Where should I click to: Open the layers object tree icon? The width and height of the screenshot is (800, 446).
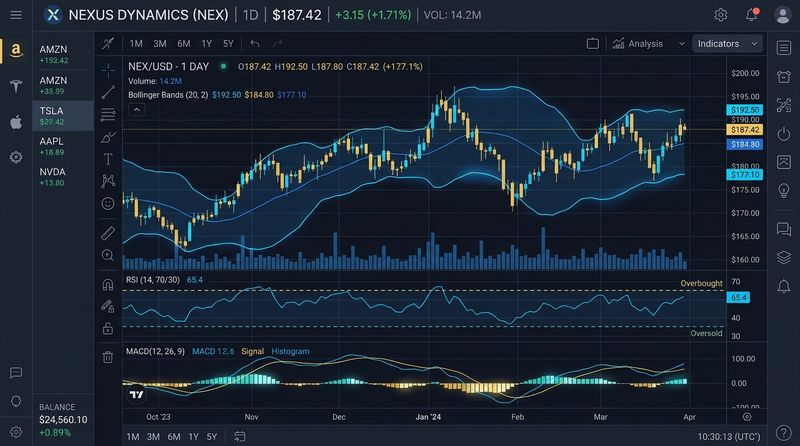[x=784, y=257]
